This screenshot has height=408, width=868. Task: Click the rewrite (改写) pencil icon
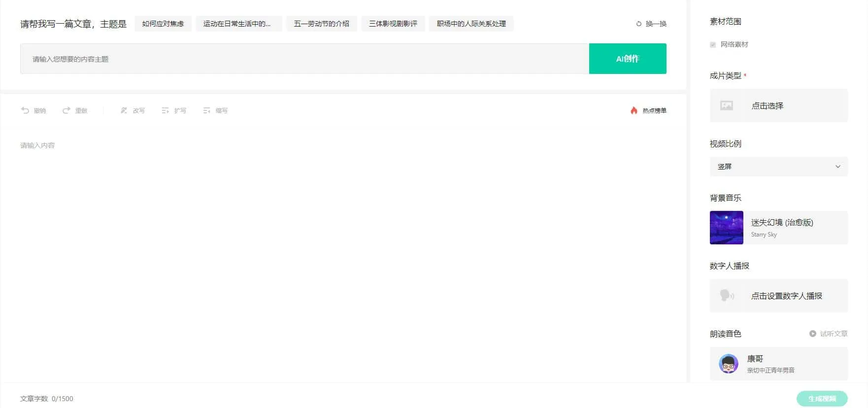[124, 110]
